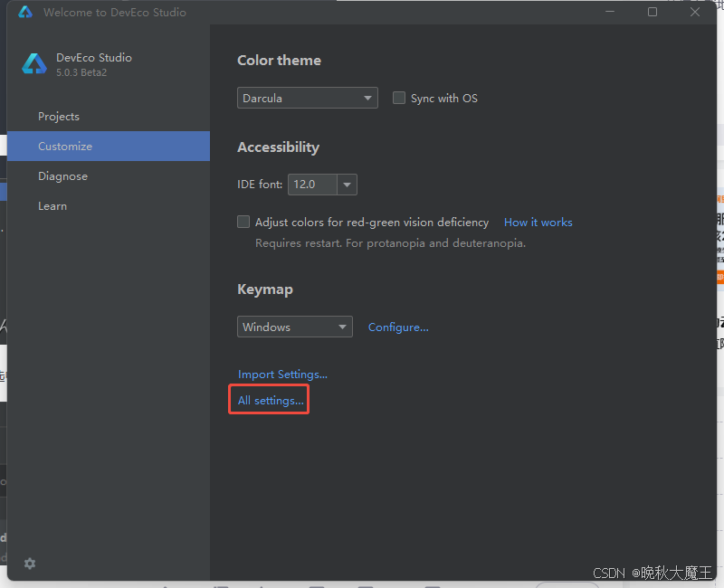
Task: Open the Windows keymap dropdown
Action: coord(295,327)
